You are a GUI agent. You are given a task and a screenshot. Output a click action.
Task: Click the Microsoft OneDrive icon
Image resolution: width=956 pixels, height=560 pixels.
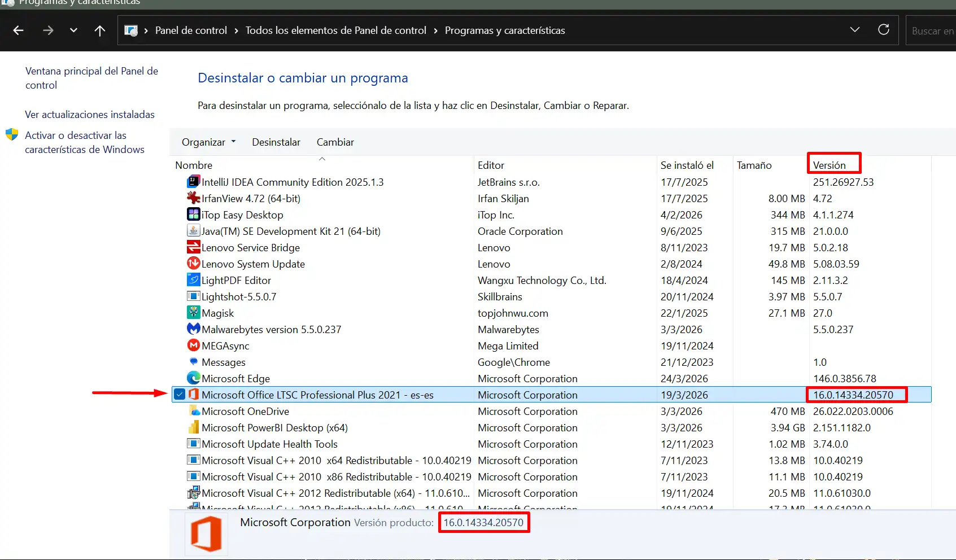(194, 411)
